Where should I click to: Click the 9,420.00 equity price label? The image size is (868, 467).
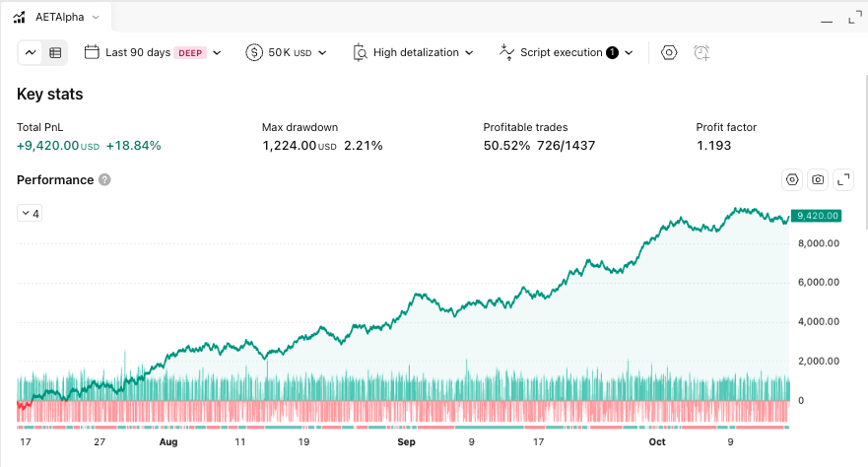click(x=817, y=216)
